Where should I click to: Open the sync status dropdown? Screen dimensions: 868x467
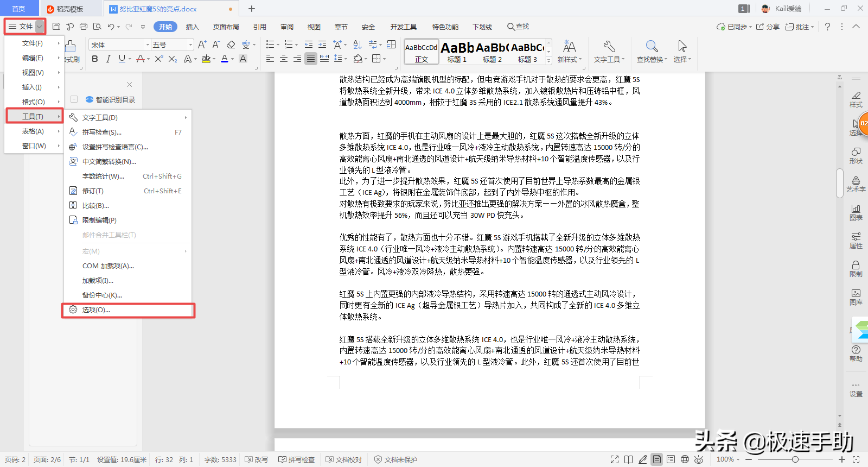point(734,27)
